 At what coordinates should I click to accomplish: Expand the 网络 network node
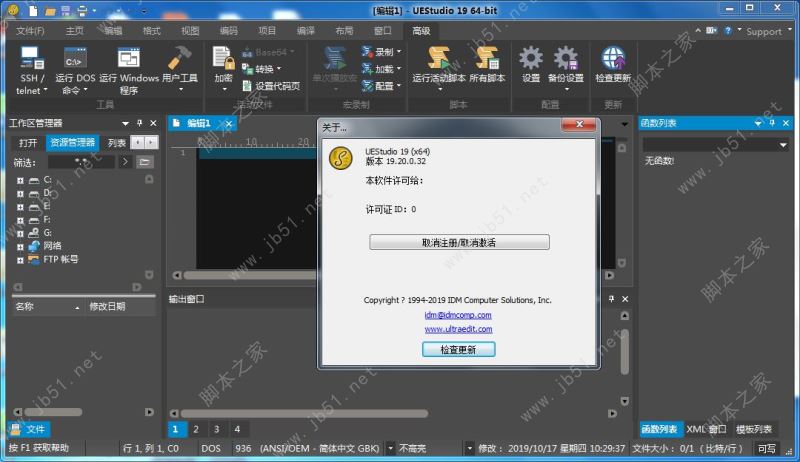click(20, 247)
